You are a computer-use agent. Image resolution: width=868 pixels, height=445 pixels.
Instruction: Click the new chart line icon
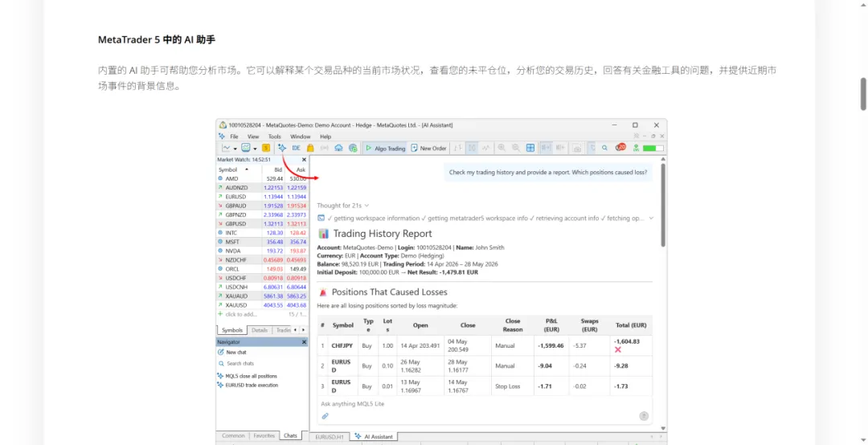tap(226, 148)
